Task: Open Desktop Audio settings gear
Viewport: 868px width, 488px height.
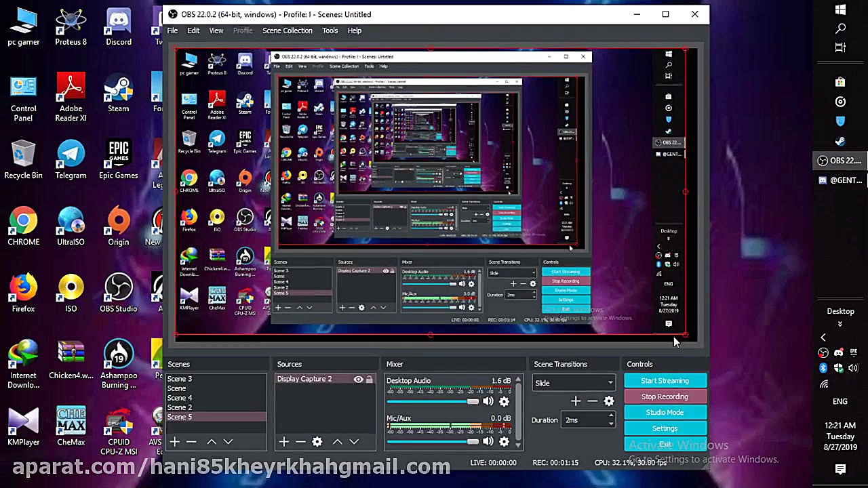Action: pyautogui.click(x=504, y=401)
